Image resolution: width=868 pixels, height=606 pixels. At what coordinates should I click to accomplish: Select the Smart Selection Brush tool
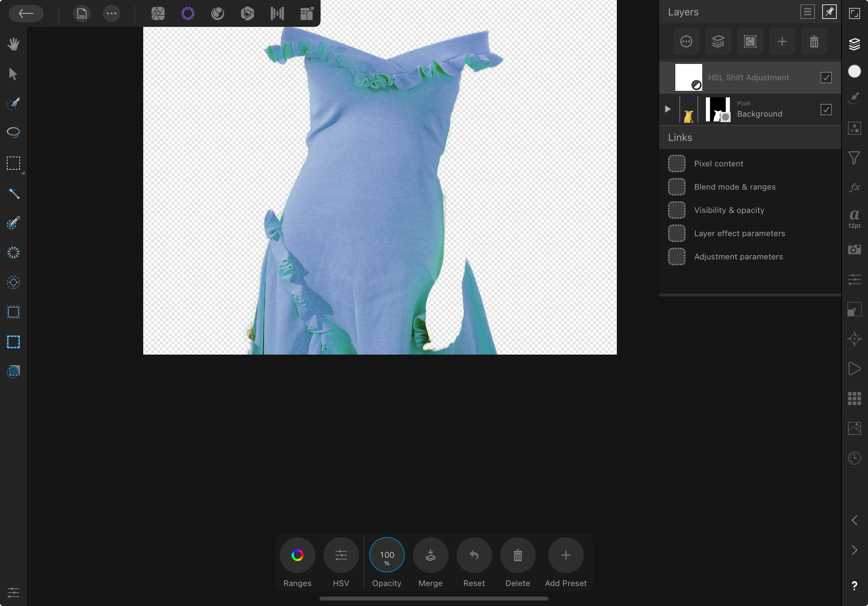click(x=13, y=104)
